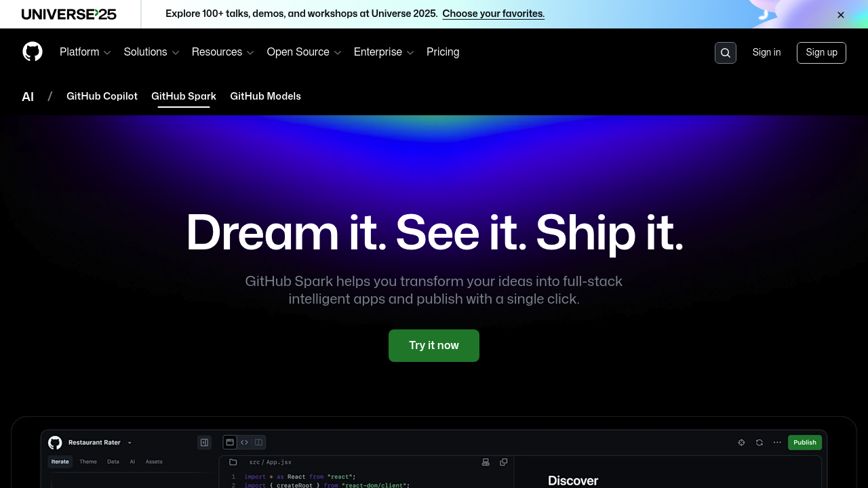Viewport: 868px width, 488px height.
Task: Click the GitHub logo in the navbar
Action: (x=33, y=52)
